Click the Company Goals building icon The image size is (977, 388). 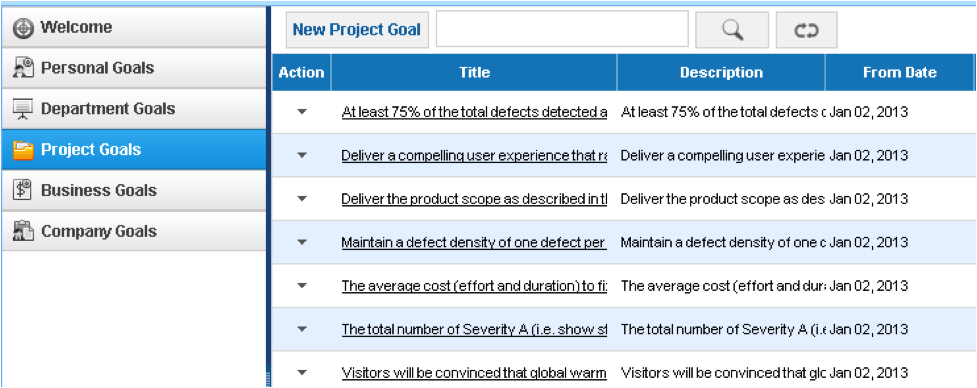[x=23, y=232]
